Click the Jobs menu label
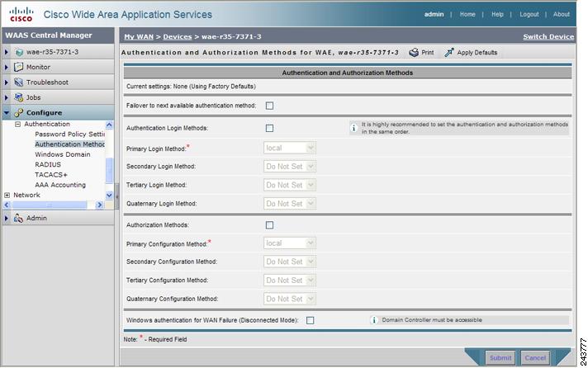This screenshot has height=368, width=588. (x=33, y=97)
